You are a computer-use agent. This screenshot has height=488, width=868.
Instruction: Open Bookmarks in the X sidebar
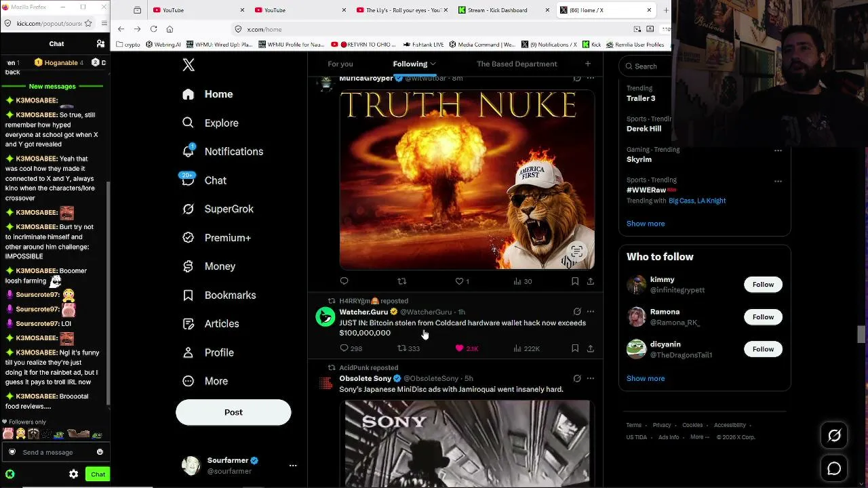pos(220,295)
